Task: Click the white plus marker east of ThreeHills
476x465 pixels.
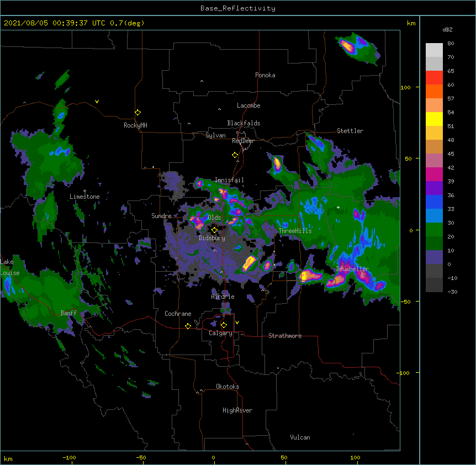Action: click(x=338, y=207)
